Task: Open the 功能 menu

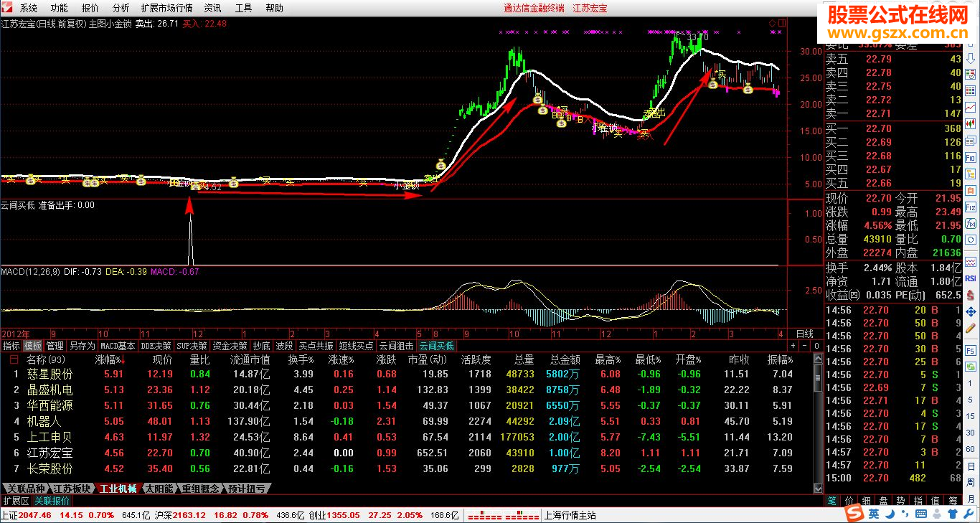Action: click(x=60, y=8)
